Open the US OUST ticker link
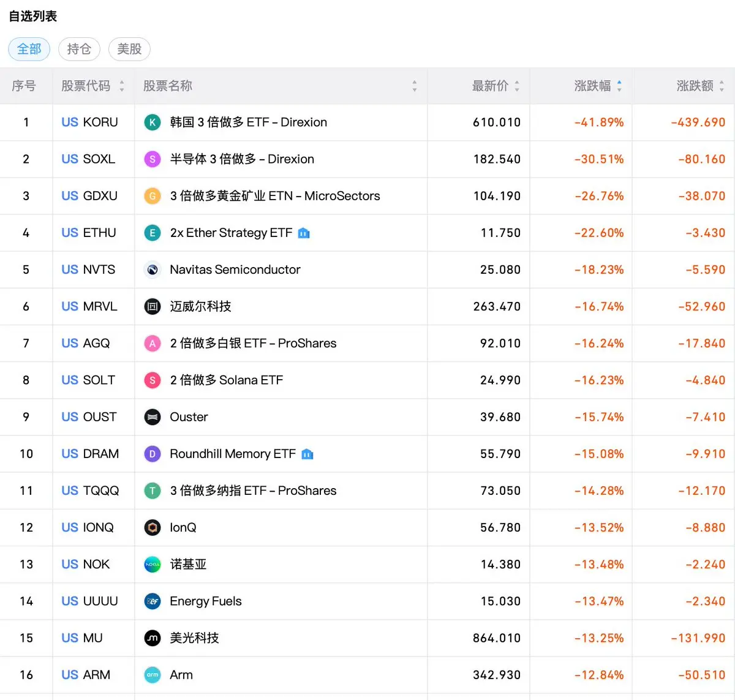735x700 pixels. pyautogui.click(x=89, y=417)
